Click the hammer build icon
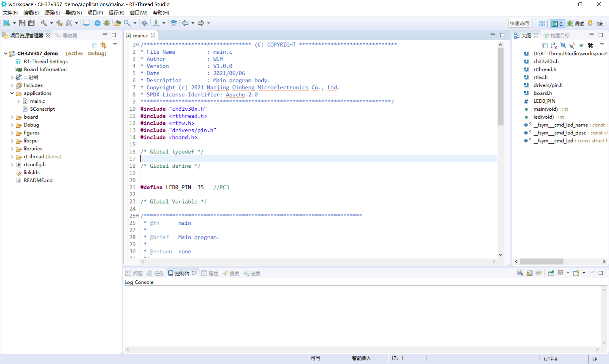Viewport: 609px width, 364px height. 44,23
